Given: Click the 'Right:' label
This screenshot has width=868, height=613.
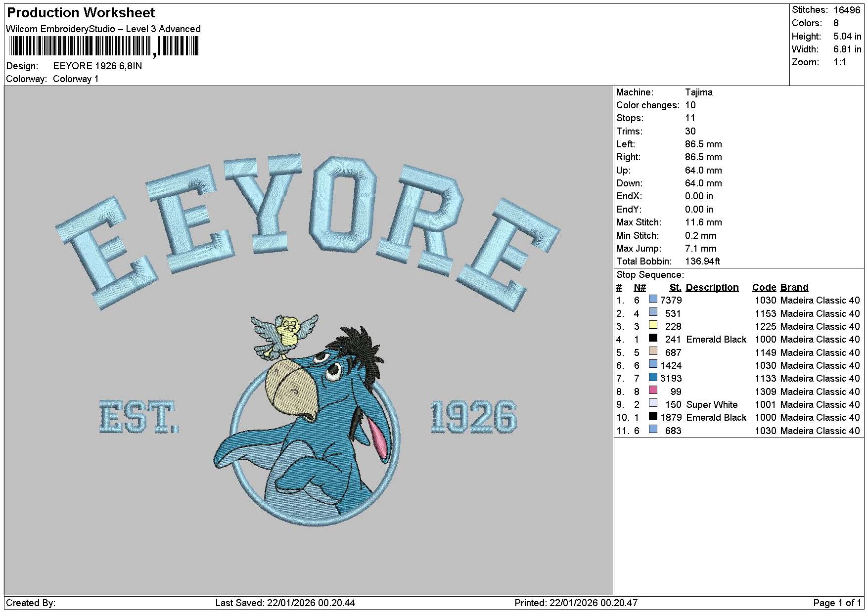Looking at the screenshot, I should (628, 157).
